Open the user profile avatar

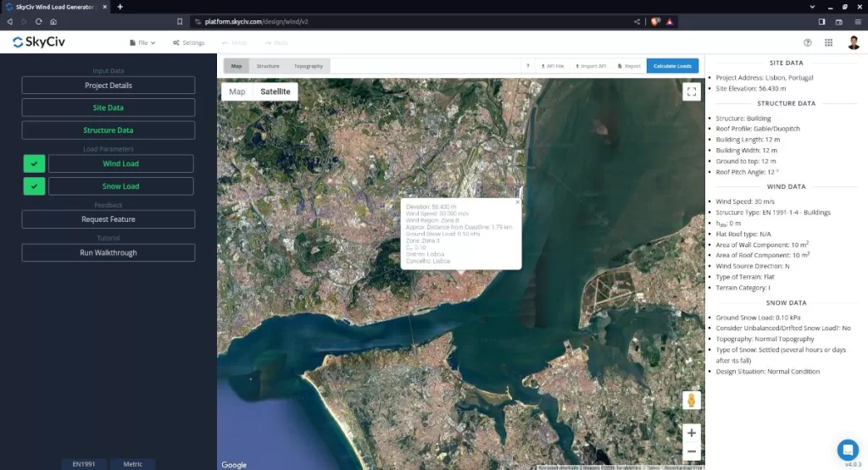coord(854,42)
